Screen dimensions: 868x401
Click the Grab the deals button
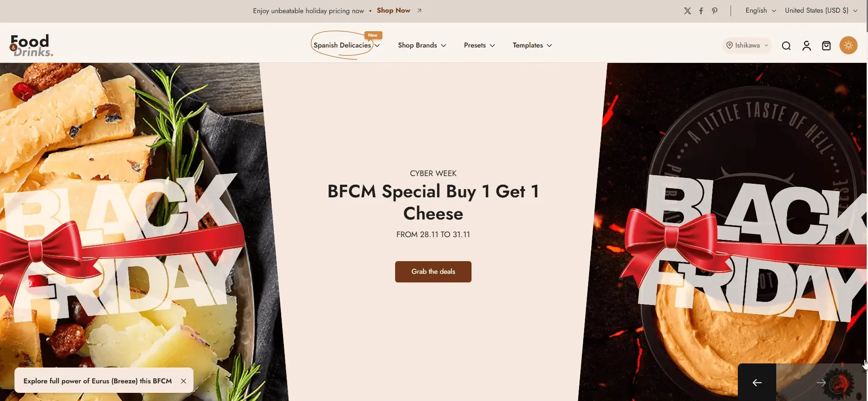[x=433, y=272]
